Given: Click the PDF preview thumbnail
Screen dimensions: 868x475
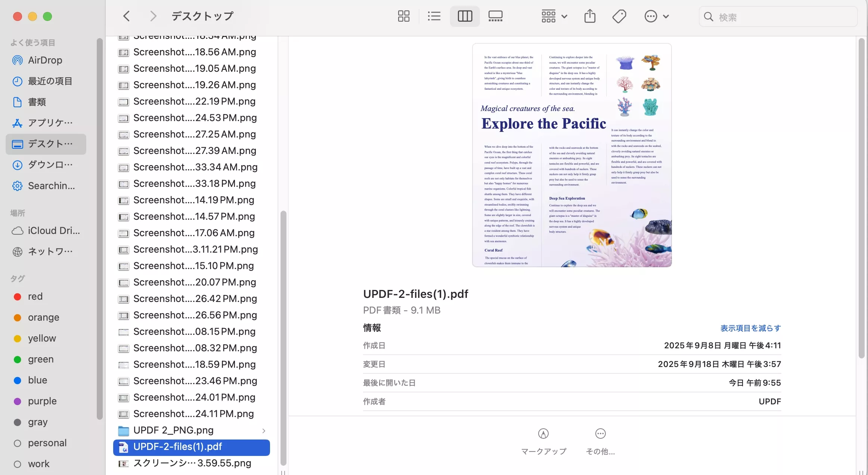Looking at the screenshot, I should [x=571, y=155].
